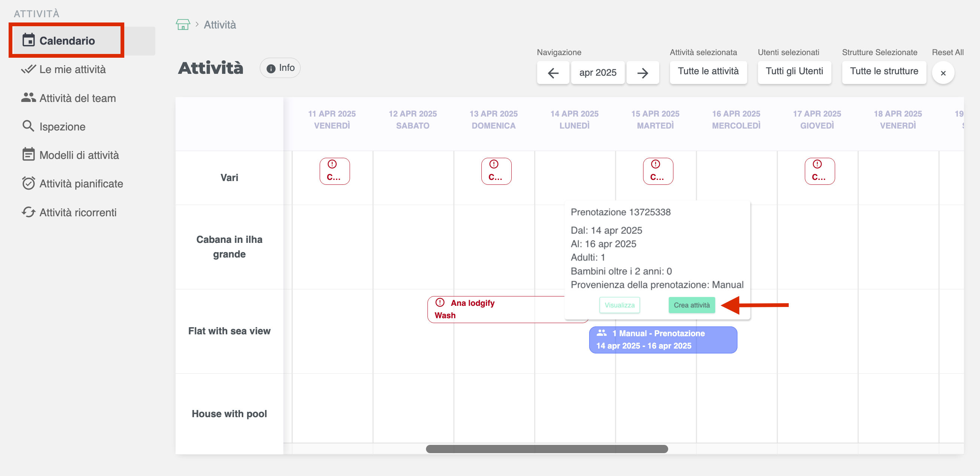Viewport: 980px width, 476px height.
Task: Open the Vari alert on 11 Apr
Action: coord(334,171)
